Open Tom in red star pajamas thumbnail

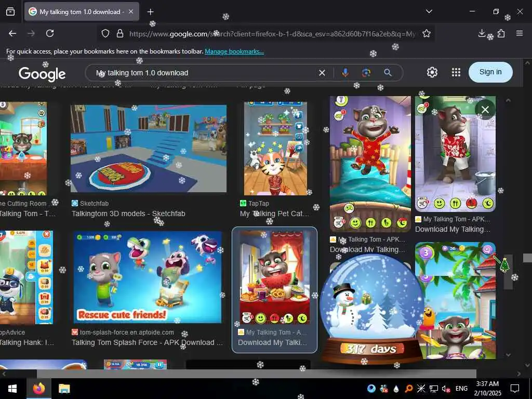[370, 164]
